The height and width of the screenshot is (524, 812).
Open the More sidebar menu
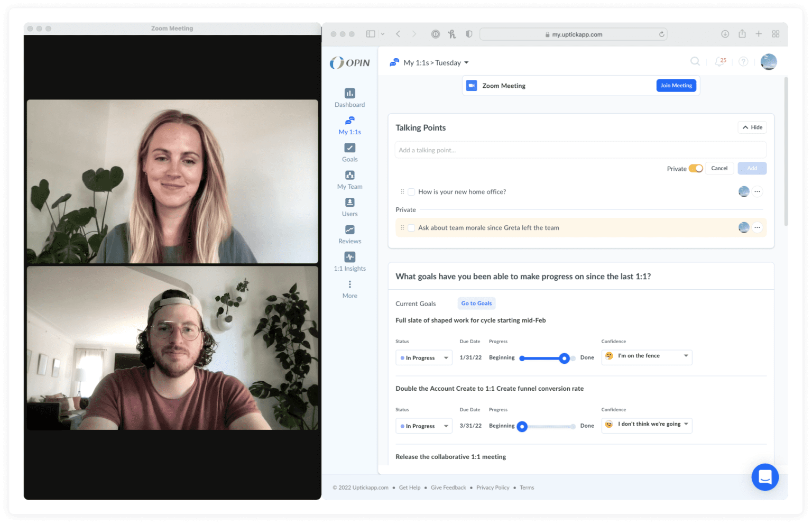(349, 289)
